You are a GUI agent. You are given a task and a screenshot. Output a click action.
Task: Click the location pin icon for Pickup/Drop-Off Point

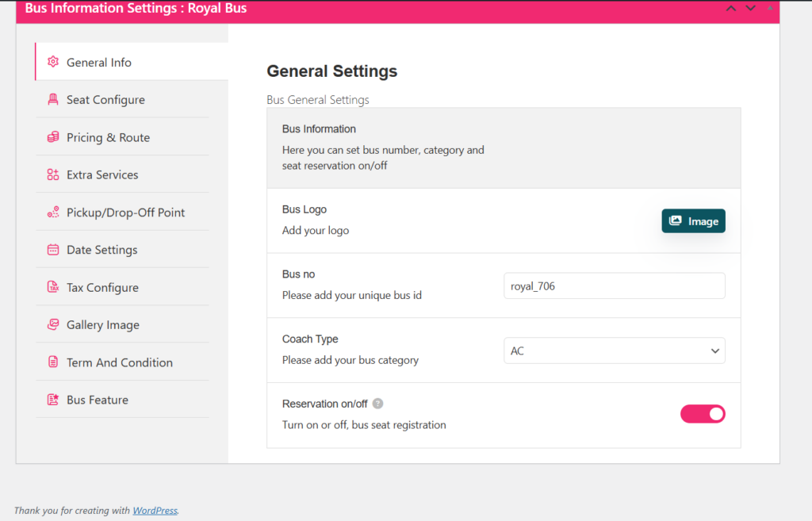[53, 212]
